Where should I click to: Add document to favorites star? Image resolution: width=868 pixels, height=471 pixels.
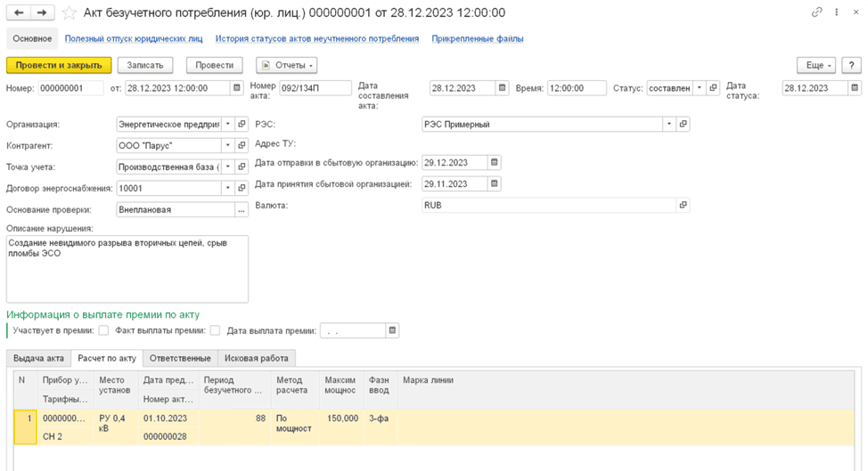point(69,12)
